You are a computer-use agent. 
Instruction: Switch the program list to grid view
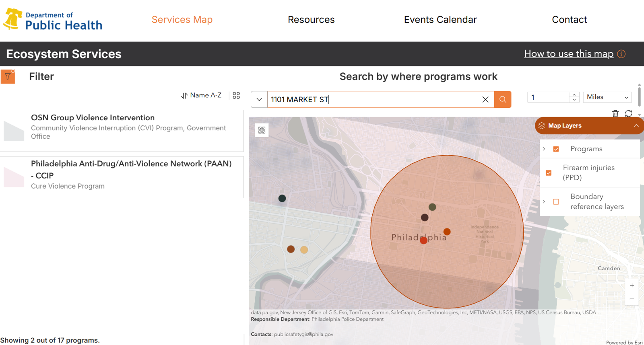click(x=236, y=95)
